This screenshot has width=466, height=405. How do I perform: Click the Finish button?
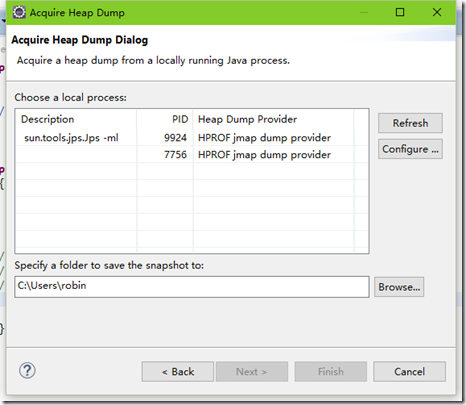(x=331, y=372)
